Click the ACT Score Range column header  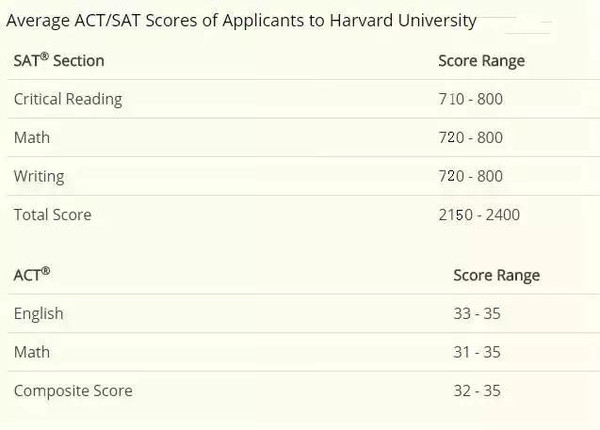497,275
